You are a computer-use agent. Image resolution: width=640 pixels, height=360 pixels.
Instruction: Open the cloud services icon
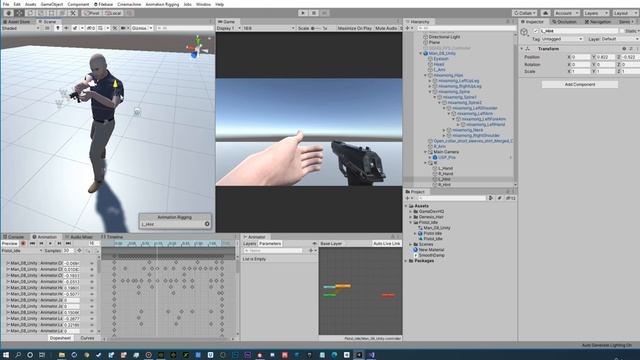click(x=545, y=13)
